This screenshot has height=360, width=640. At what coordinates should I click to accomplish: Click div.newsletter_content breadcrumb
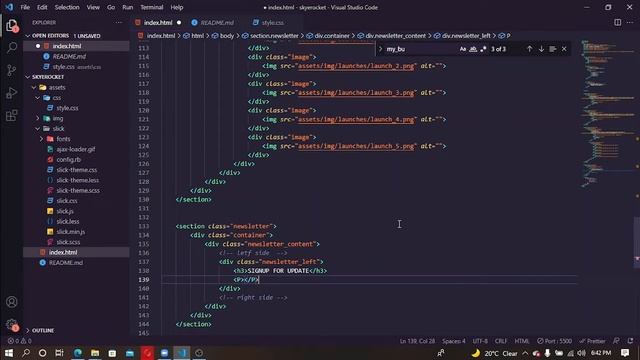(x=396, y=36)
